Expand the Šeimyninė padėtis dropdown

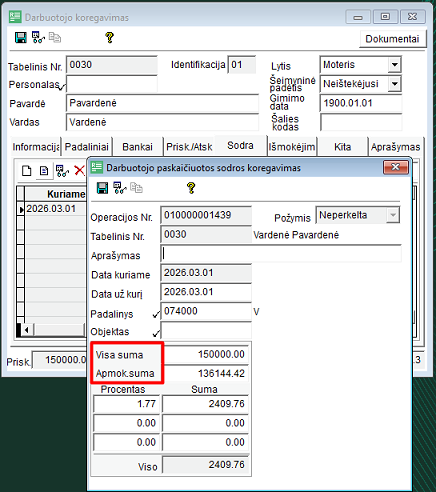(x=394, y=84)
